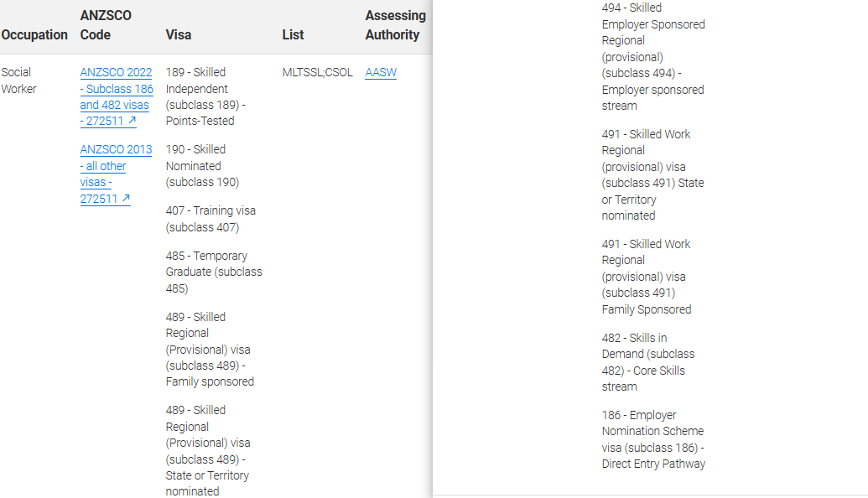Click external link arrow after ANZSCO 2013 code
868x498 pixels.
pyautogui.click(x=125, y=199)
